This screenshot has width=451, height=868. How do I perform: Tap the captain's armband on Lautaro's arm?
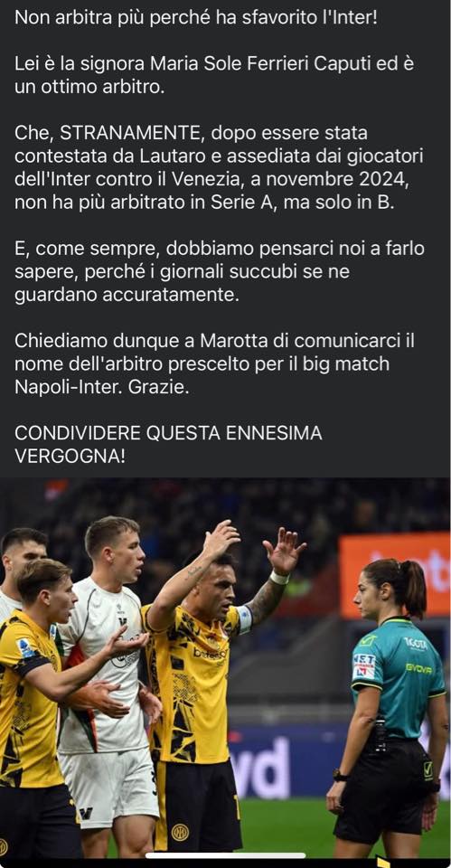pyautogui.click(x=244, y=618)
